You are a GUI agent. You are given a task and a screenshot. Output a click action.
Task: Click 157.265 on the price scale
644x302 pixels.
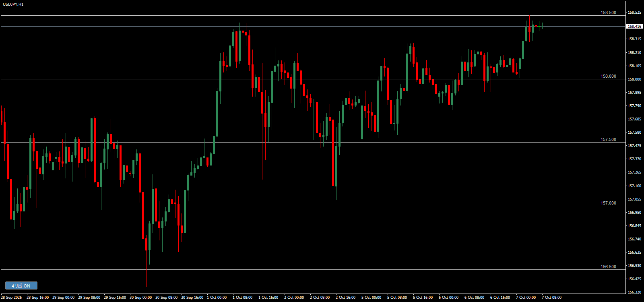pyautogui.click(x=634, y=172)
